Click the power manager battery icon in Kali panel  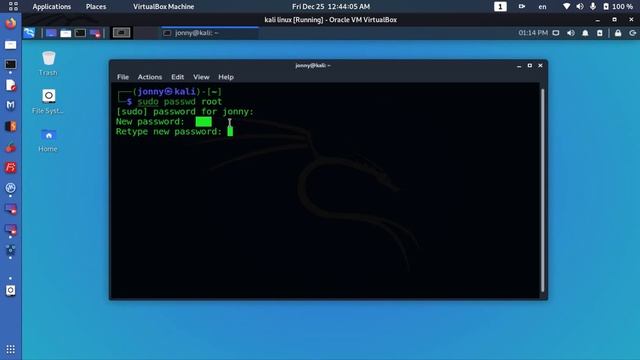600,33
